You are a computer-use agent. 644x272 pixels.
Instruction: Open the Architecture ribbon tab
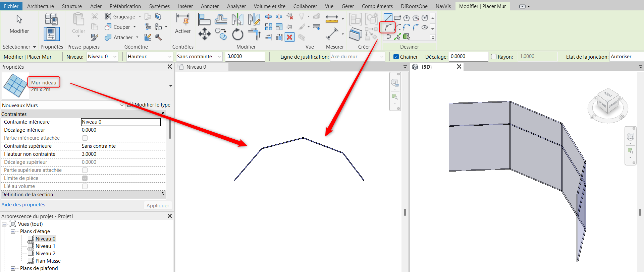coord(40,6)
